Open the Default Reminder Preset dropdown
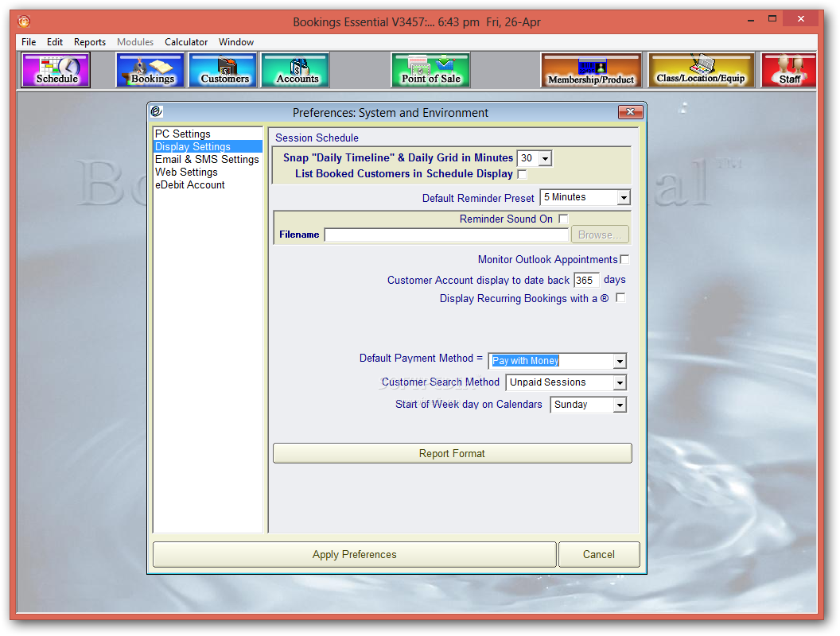 coord(624,197)
